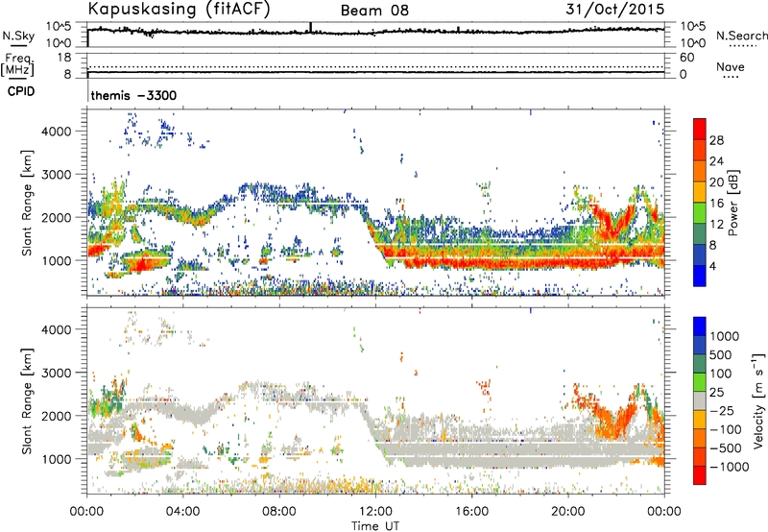The height and width of the screenshot is (532, 768).
Task: Click the '60' tick on the Nave axis
Action: (x=686, y=58)
